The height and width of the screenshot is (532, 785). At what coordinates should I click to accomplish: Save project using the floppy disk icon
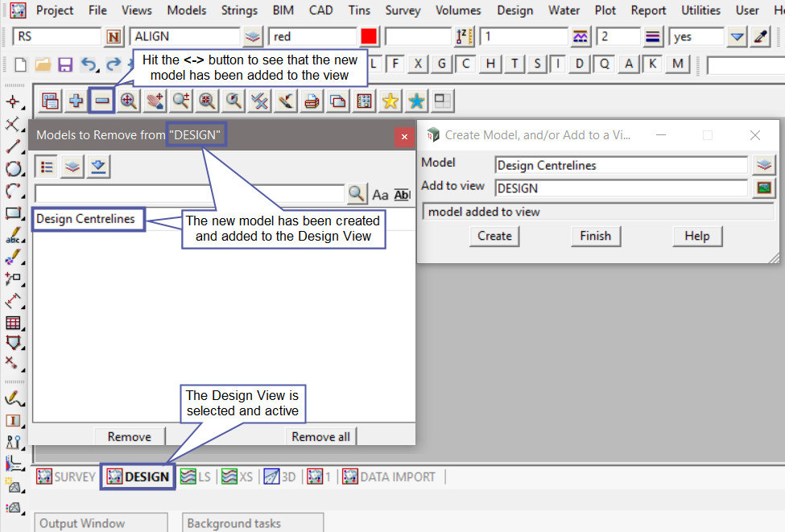(65, 64)
